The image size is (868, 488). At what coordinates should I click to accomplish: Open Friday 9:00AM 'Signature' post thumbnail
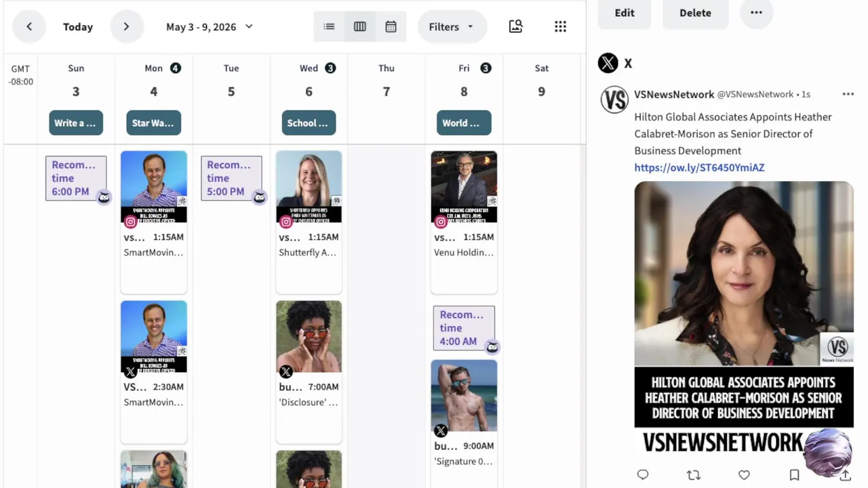464,396
